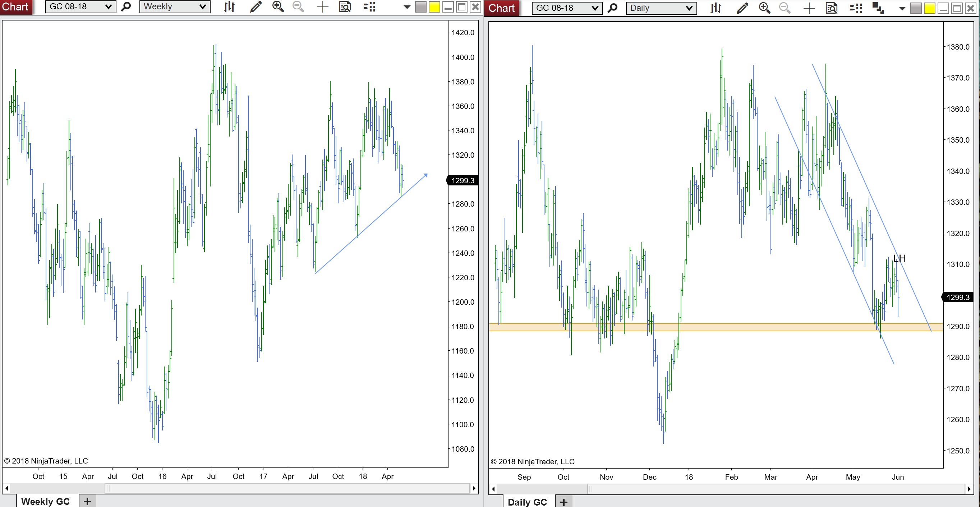Image resolution: width=980 pixels, height=507 pixels.
Task: Show the data box in Weekly chart
Action: click(x=345, y=7)
